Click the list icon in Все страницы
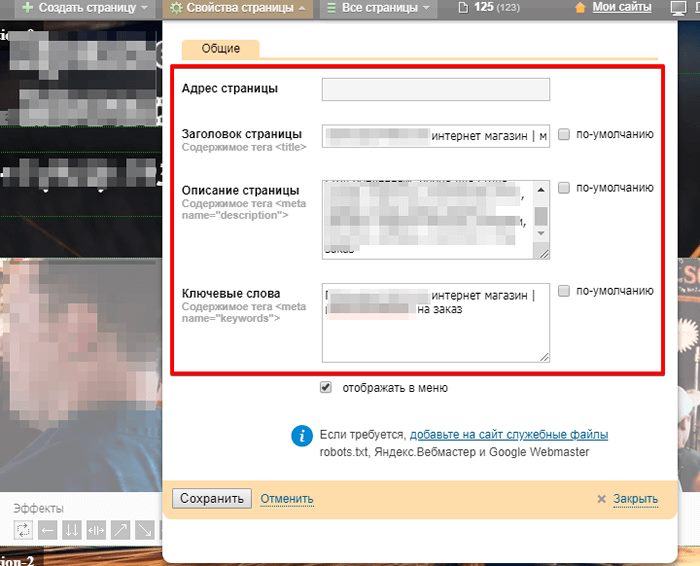Image resolution: width=700 pixels, height=566 pixels. tap(332, 8)
